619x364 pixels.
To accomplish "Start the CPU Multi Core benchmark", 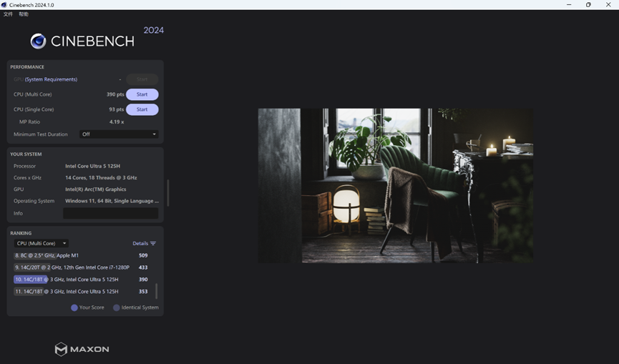I will [x=142, y=94].
